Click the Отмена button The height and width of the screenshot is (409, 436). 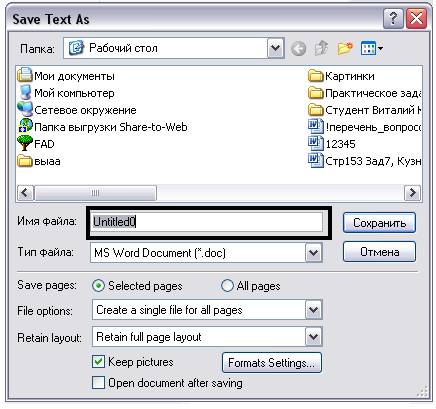tap(379, 252)
